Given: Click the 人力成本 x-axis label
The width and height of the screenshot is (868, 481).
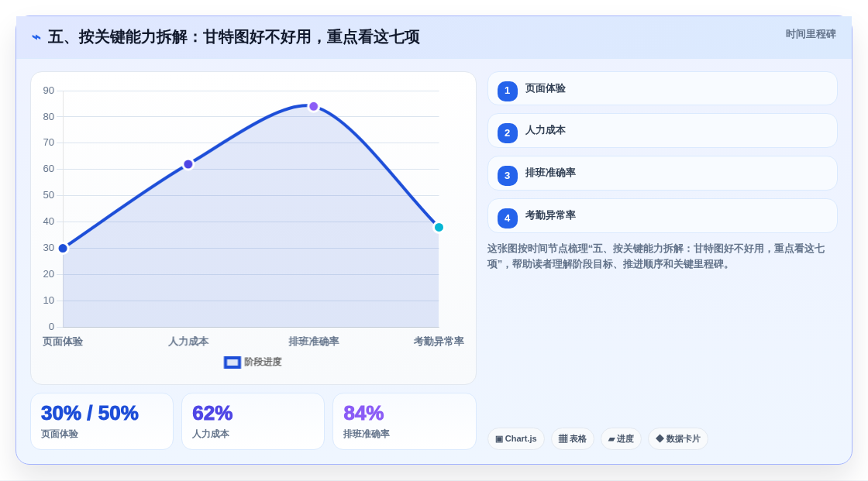Looking at the screenshot, I should (188, 342).
